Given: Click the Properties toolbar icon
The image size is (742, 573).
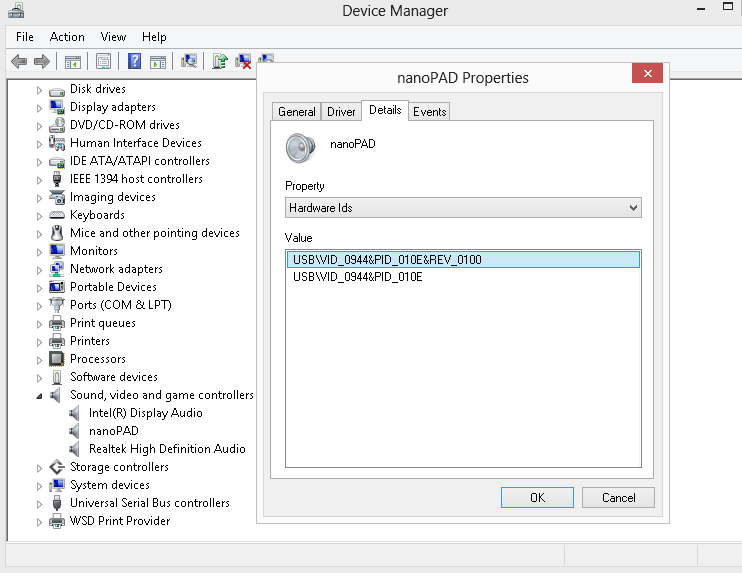Looking at the screenshot, I should tap(103, 62).
